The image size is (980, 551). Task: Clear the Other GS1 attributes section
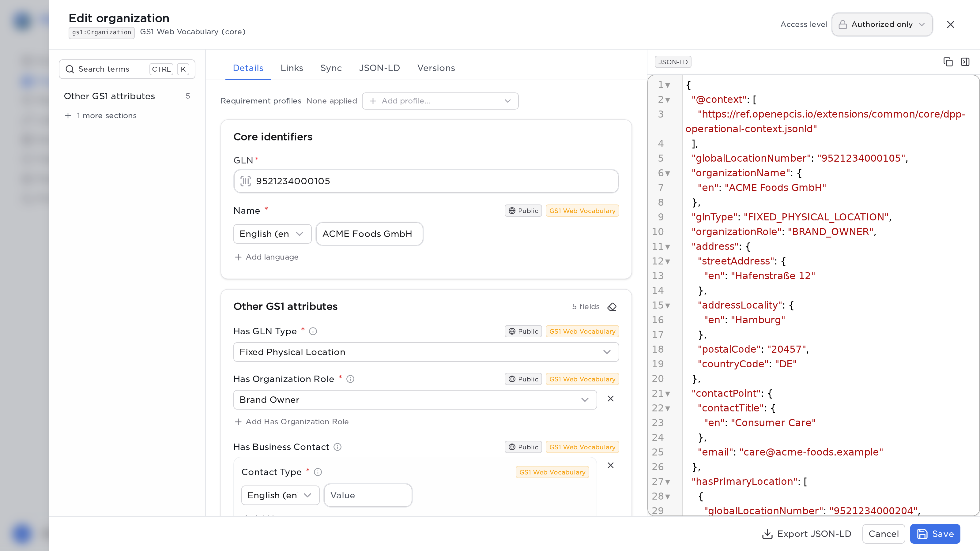tap(612, 306)
